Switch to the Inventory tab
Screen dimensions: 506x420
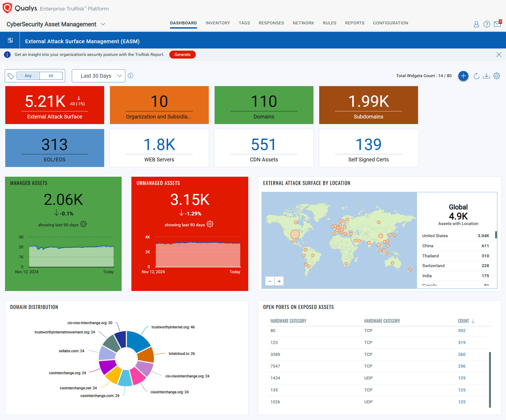point(218,23)
